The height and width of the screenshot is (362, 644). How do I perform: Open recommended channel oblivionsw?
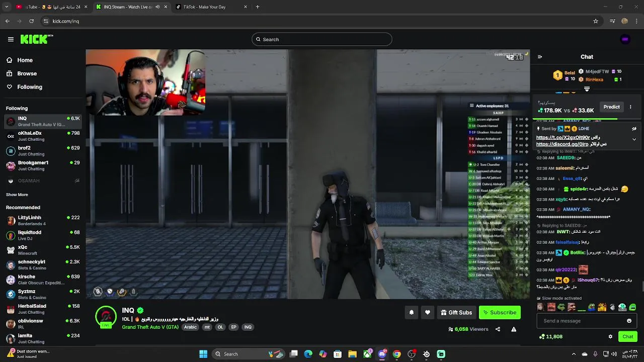(43, 324)
